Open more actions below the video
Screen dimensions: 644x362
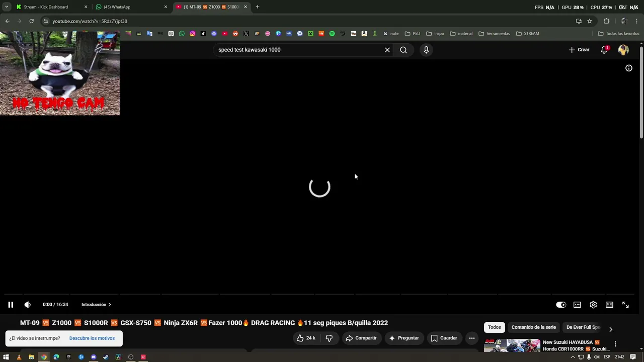(472, 338)
